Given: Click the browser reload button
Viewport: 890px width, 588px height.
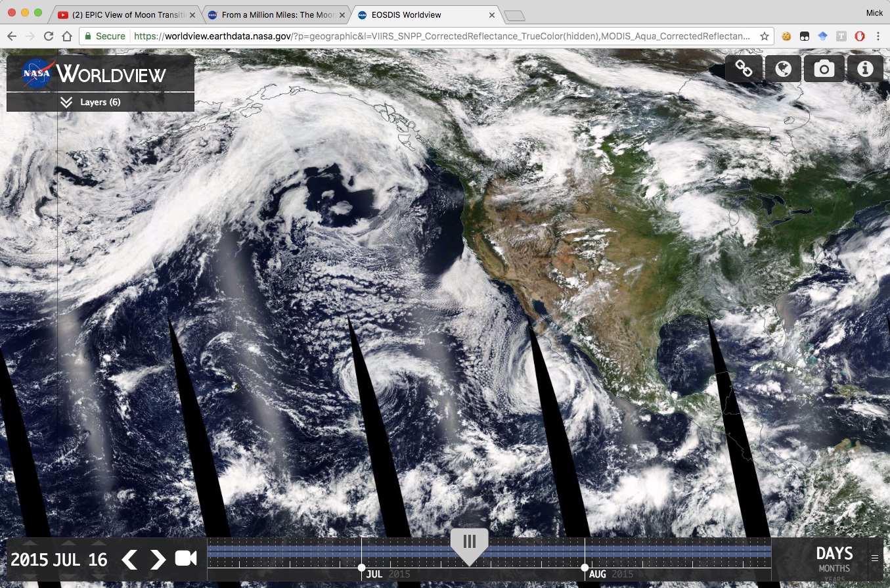Looking at the screenshot, I should coord(49,37).
